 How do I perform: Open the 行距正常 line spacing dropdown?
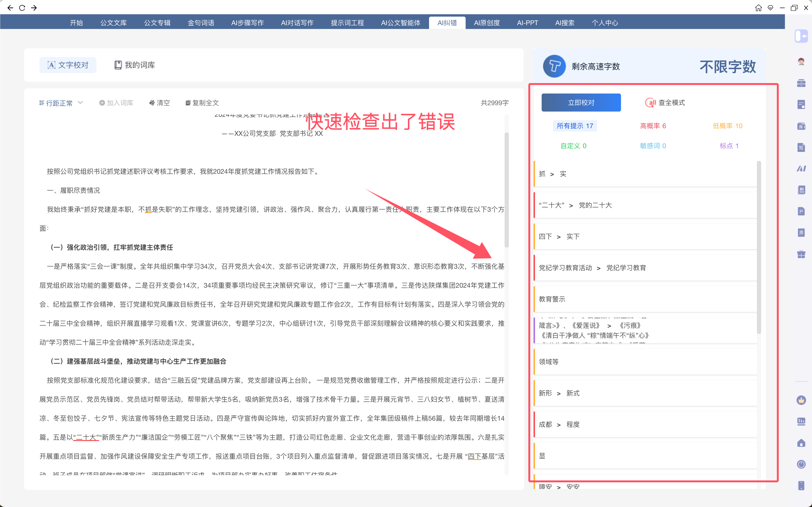pyautogui.click(x=61, y=103)
